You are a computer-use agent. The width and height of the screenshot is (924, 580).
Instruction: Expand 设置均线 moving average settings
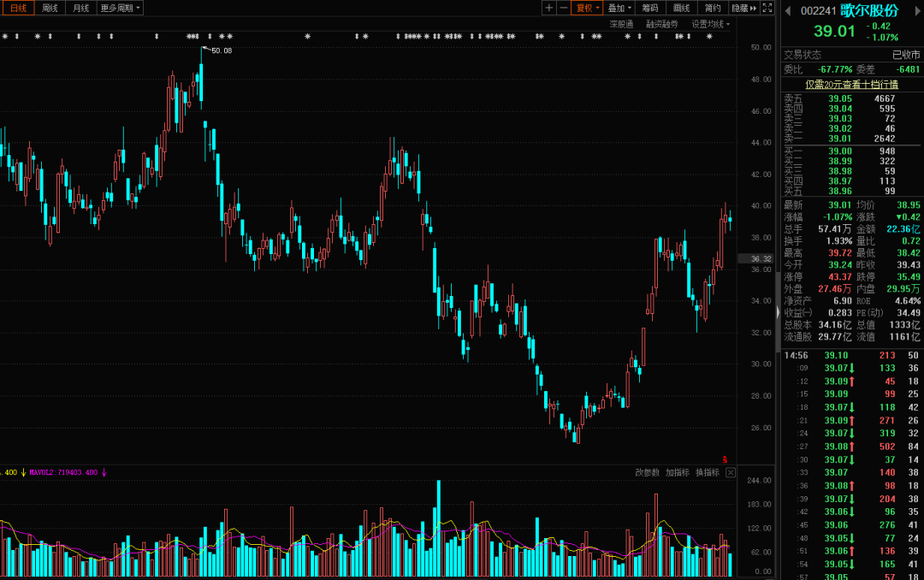coord(710,24)
